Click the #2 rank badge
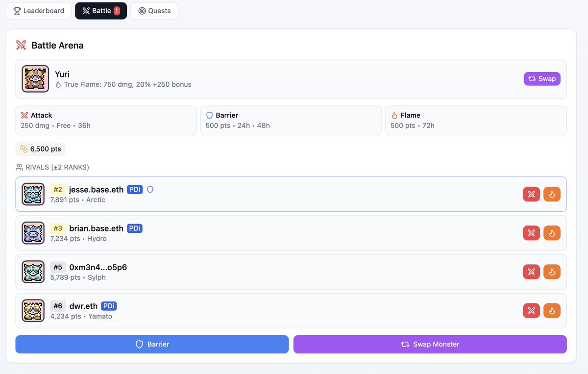 pyautogui.click(x=58, y=189)
